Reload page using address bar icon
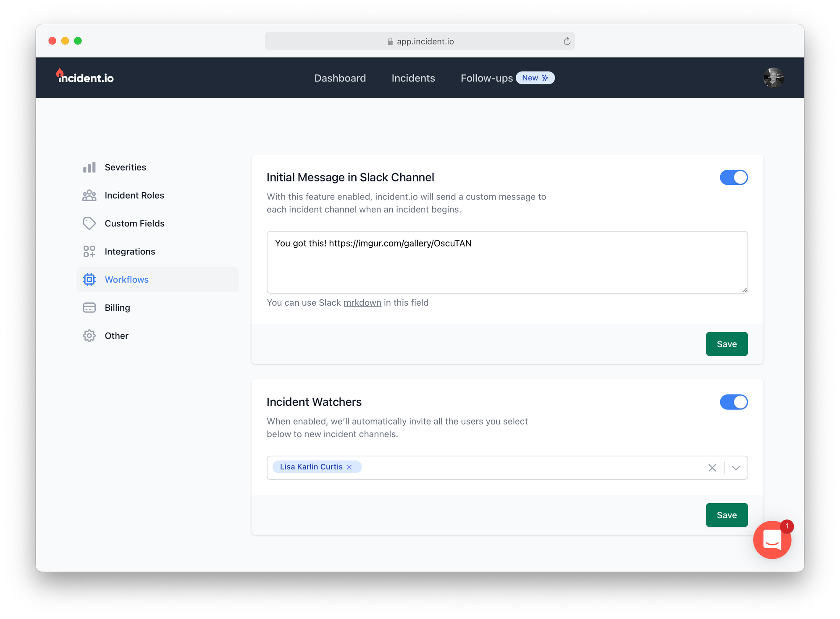The image size is (840, 619). tap(567, 41)
